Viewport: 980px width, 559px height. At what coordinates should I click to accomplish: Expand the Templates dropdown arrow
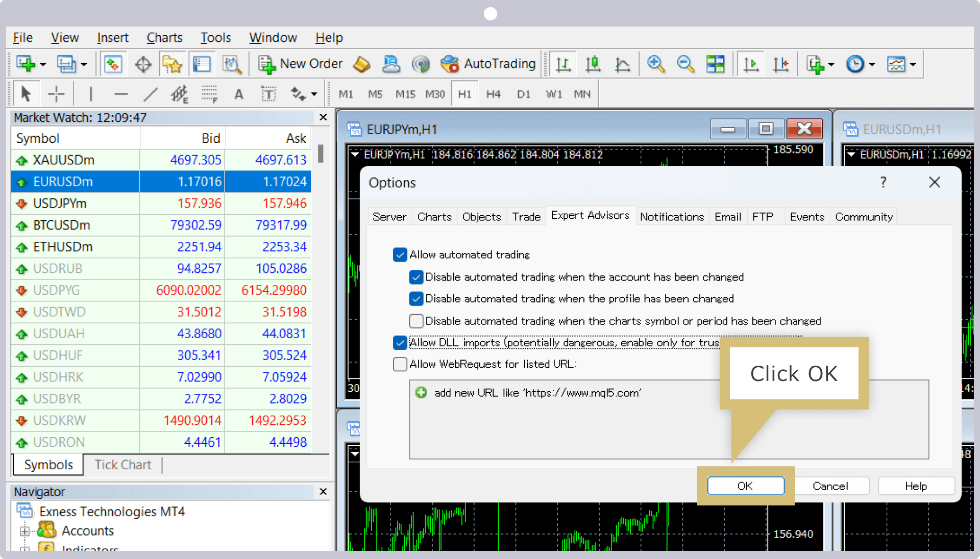tap(913, 65)
